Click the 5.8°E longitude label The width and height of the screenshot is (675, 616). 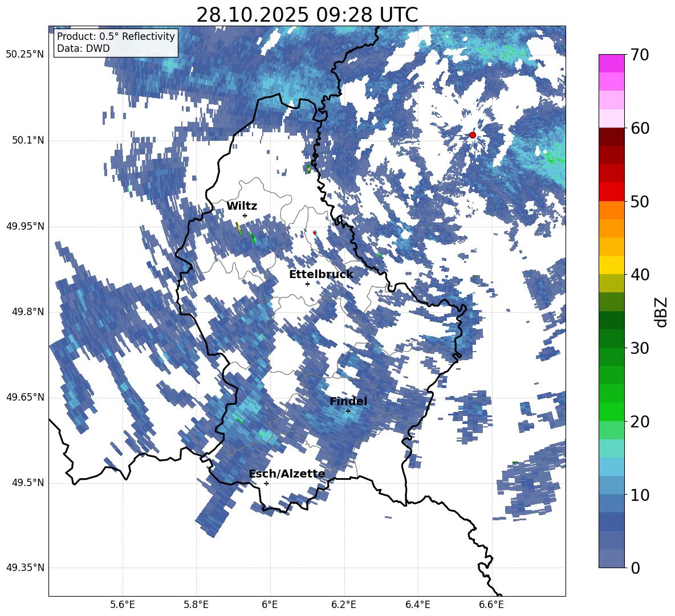tap(196, 605)
